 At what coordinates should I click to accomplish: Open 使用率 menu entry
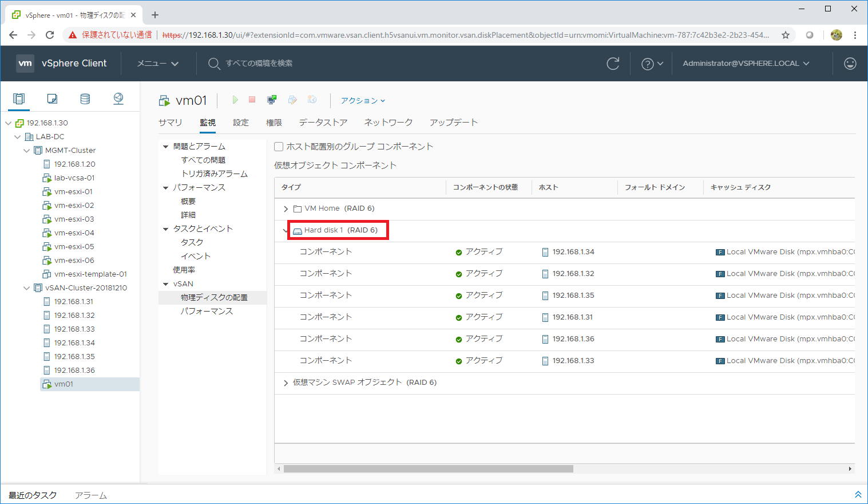click(184, 270)
